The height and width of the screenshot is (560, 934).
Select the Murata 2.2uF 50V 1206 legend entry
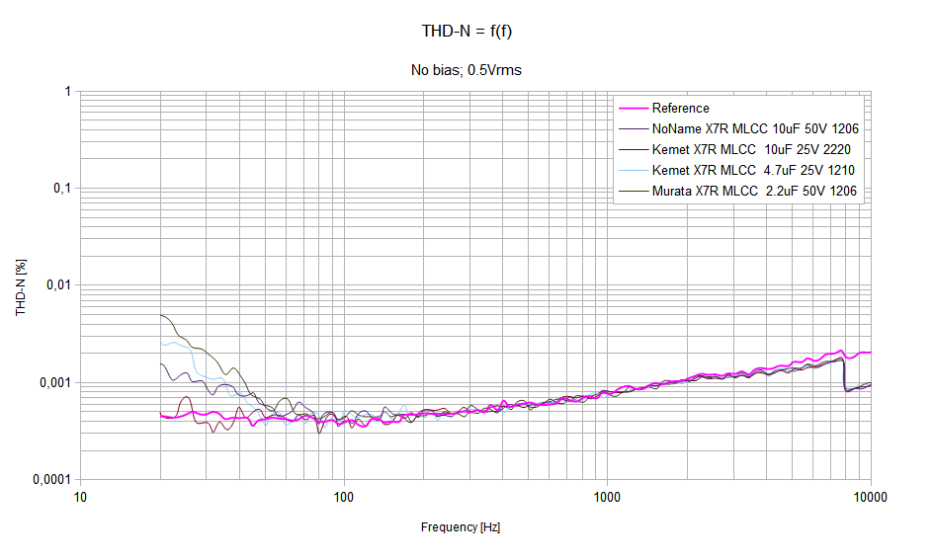753,192
